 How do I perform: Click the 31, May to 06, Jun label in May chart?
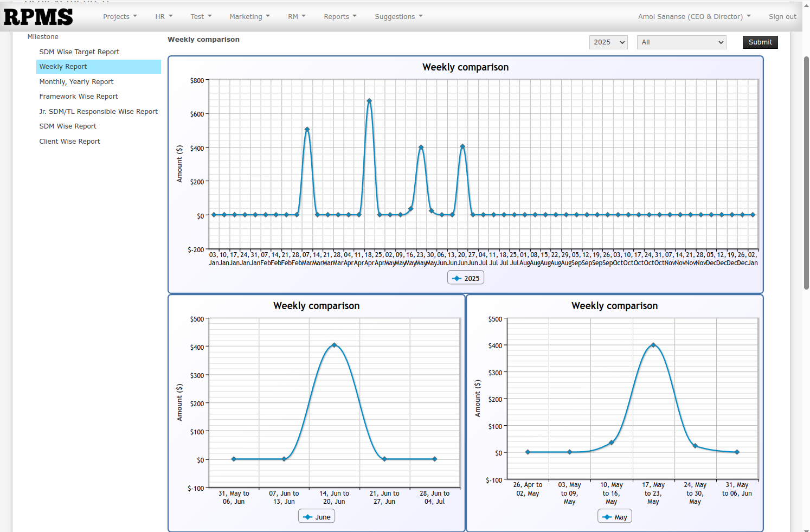[x=737, y=489]
